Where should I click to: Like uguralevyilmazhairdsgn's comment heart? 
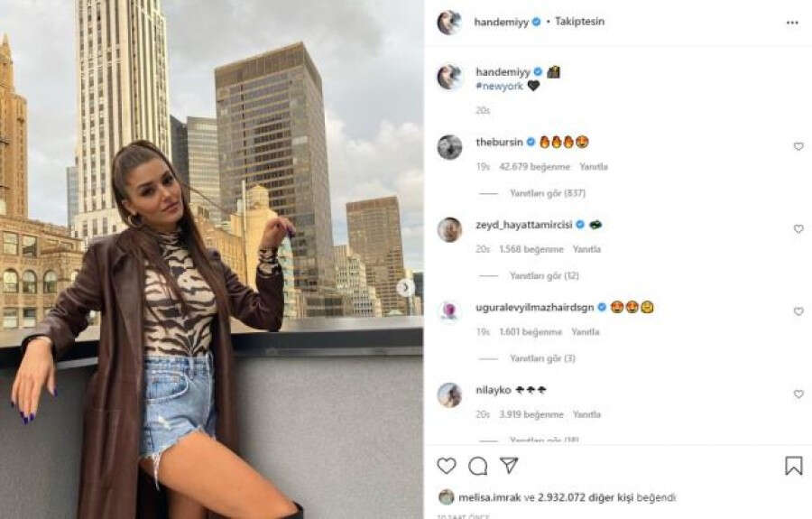click(x=798, y=311)
